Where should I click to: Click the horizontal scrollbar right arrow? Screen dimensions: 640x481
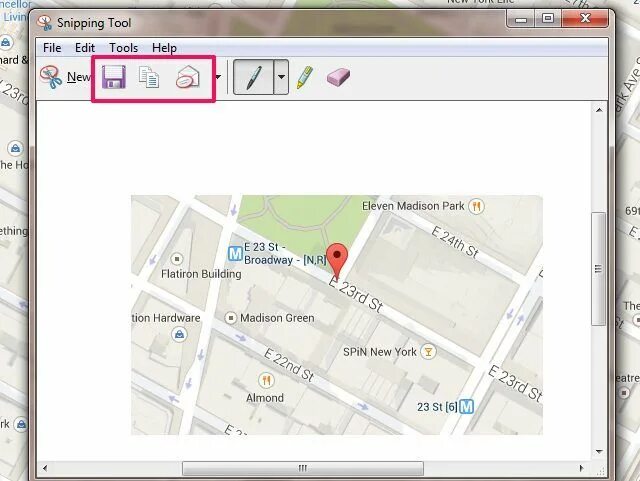(581, 468)
